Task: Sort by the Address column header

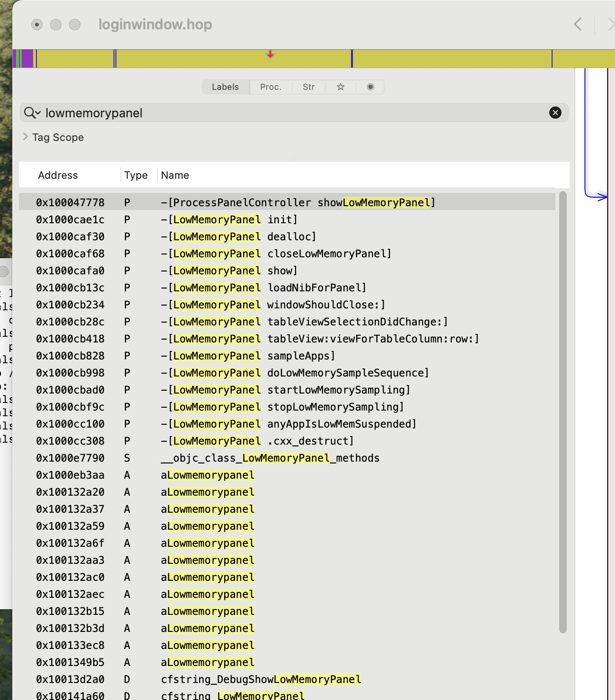Action: coord(58,175)
